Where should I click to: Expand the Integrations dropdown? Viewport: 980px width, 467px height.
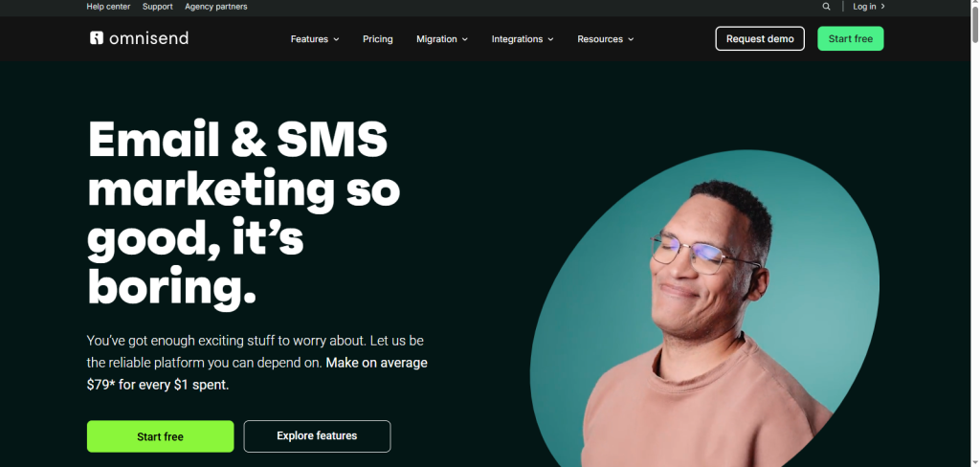click(523, 39)
